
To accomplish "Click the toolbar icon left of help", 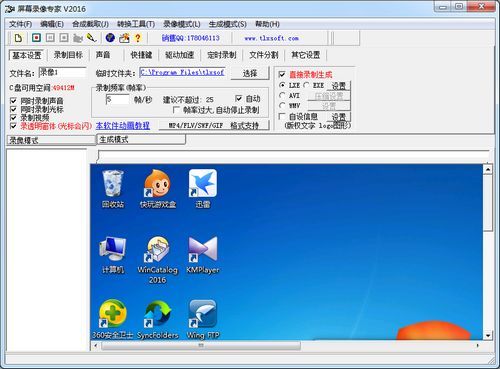I will pyautogui.click(x=124, y=38).
